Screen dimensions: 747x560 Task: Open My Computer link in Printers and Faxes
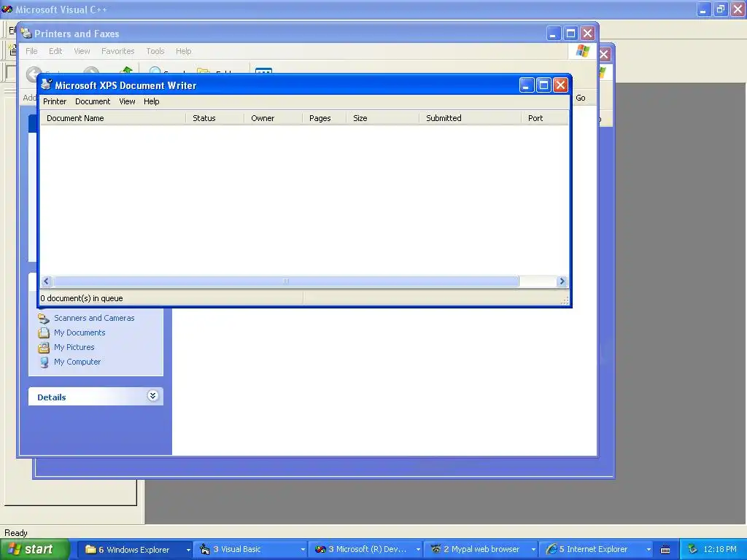tap(77, 362)
